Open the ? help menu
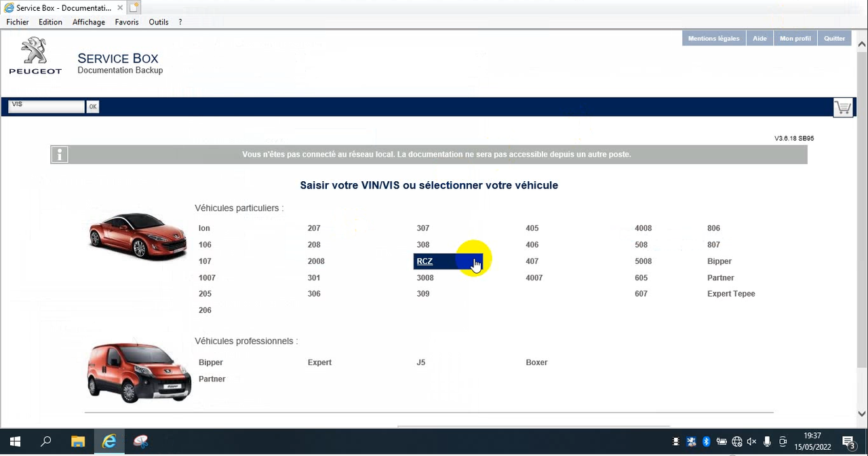Screen dimensions: 868x456 [x=180, y=22]
